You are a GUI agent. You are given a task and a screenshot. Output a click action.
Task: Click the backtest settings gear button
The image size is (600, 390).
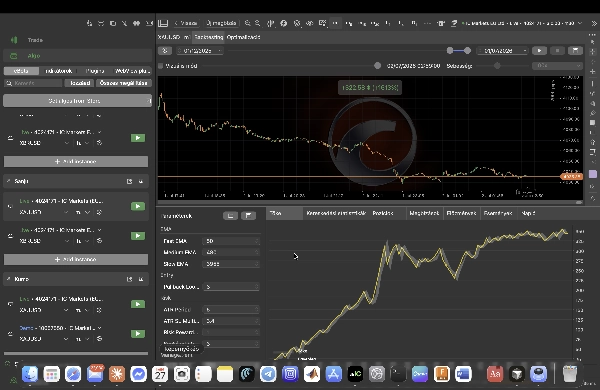point(165,51)
